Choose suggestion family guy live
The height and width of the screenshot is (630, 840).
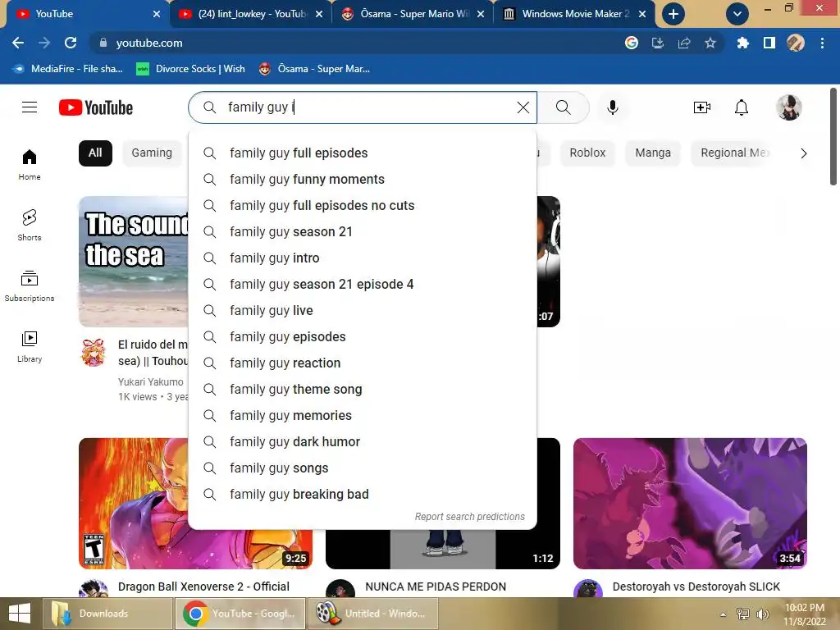coord(363,311)
